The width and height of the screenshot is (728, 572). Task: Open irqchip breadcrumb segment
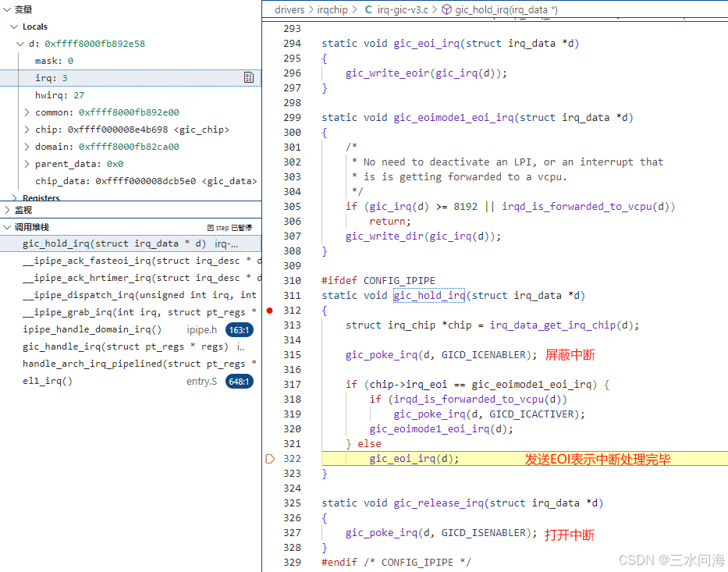tap(332, 9)
